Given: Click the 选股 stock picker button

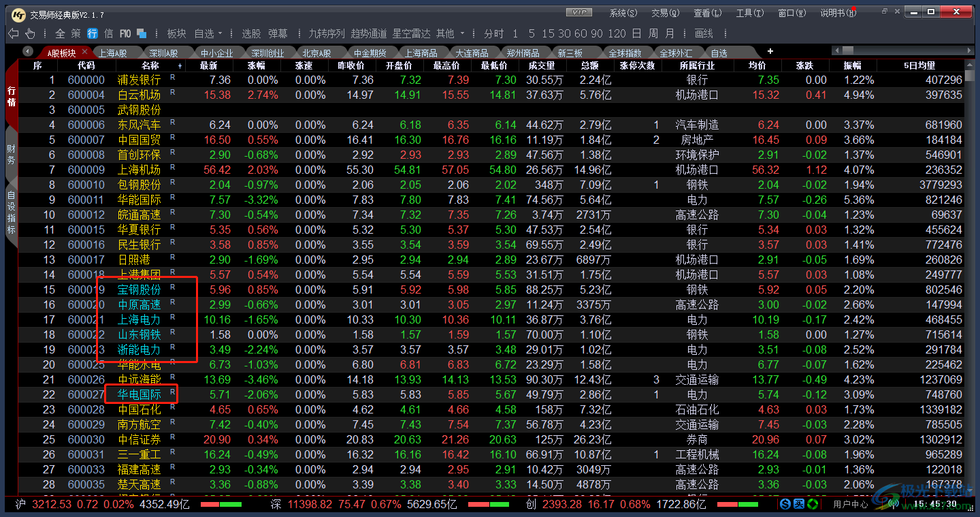Looking at the screenshot, I should click(251, 33).
